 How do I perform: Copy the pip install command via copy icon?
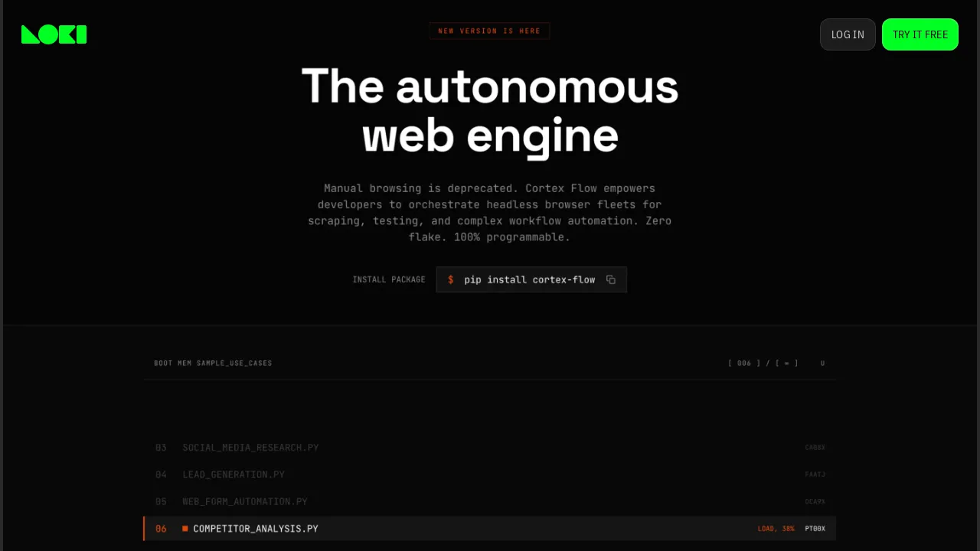(x=611, y=279)
